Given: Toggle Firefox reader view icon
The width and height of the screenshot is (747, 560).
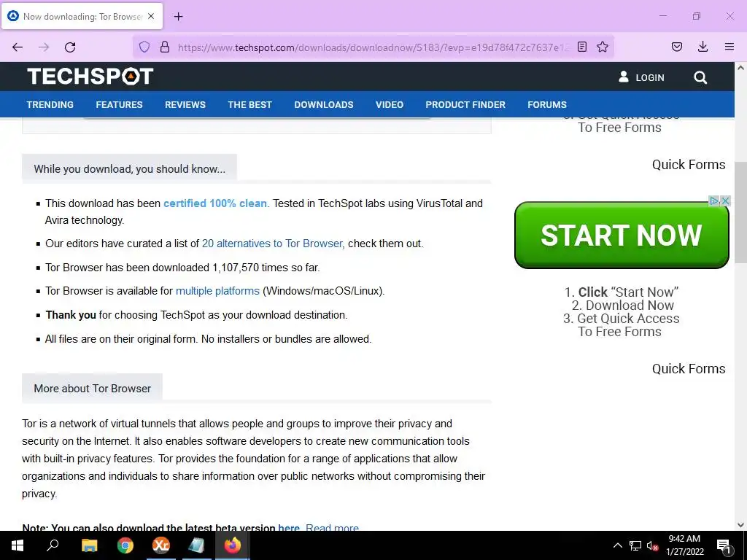Looking at the screenshot, I should pos(581,47).
